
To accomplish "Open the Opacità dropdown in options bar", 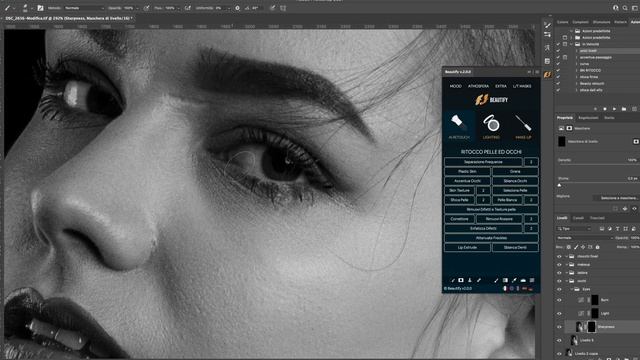I will pyautogui.click(x=137, y=8).
